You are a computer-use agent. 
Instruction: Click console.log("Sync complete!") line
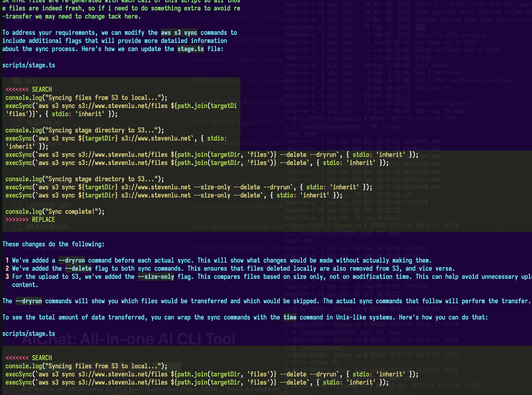click(55, 212)
